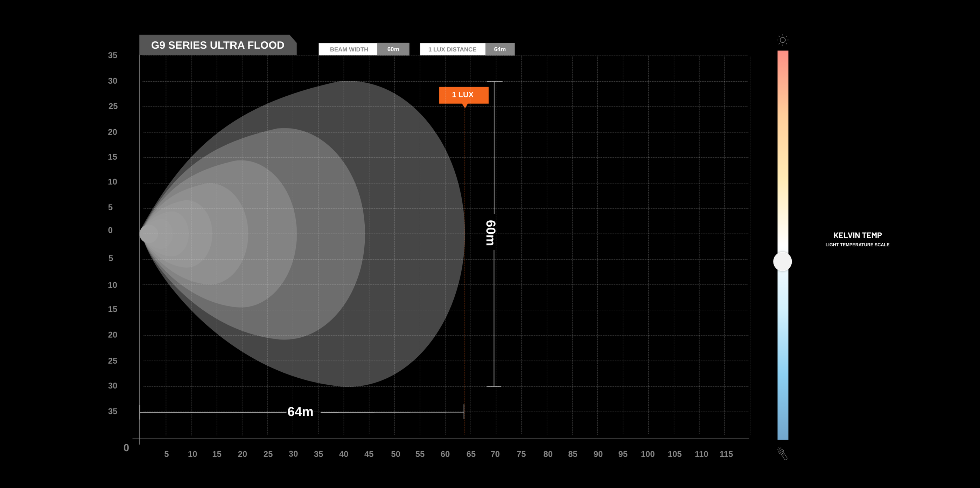Click the BEAM WIDTH label

(348, 49)
